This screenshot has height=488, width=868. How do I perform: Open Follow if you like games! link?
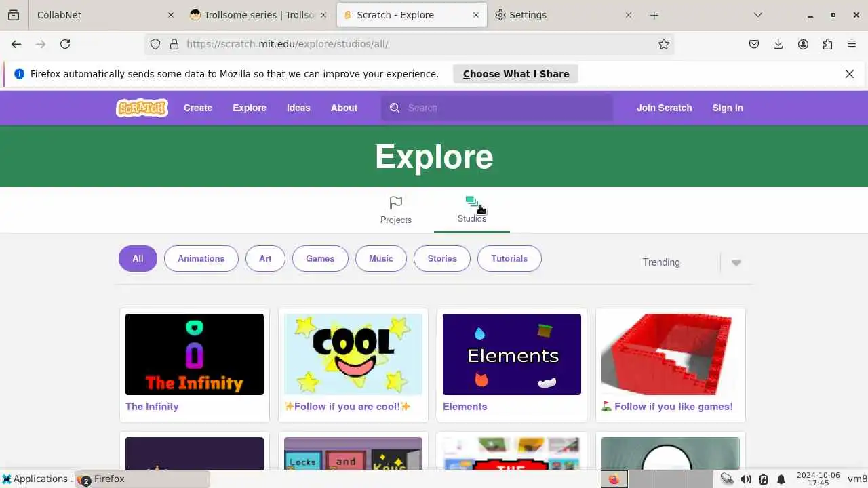click(667, 407)
